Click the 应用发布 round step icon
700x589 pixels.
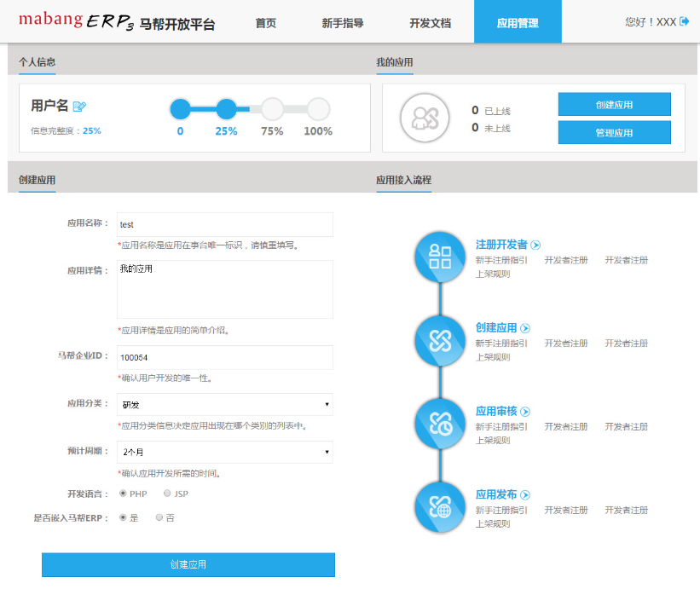440,507
